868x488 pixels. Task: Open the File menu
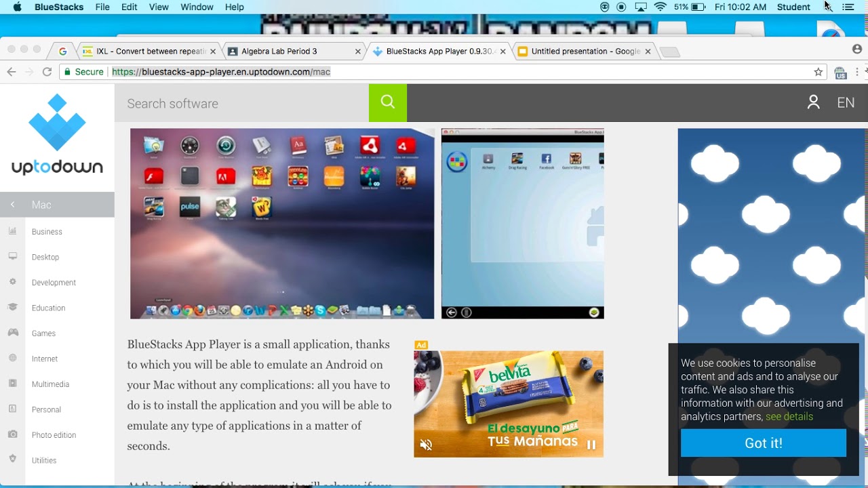102,7
